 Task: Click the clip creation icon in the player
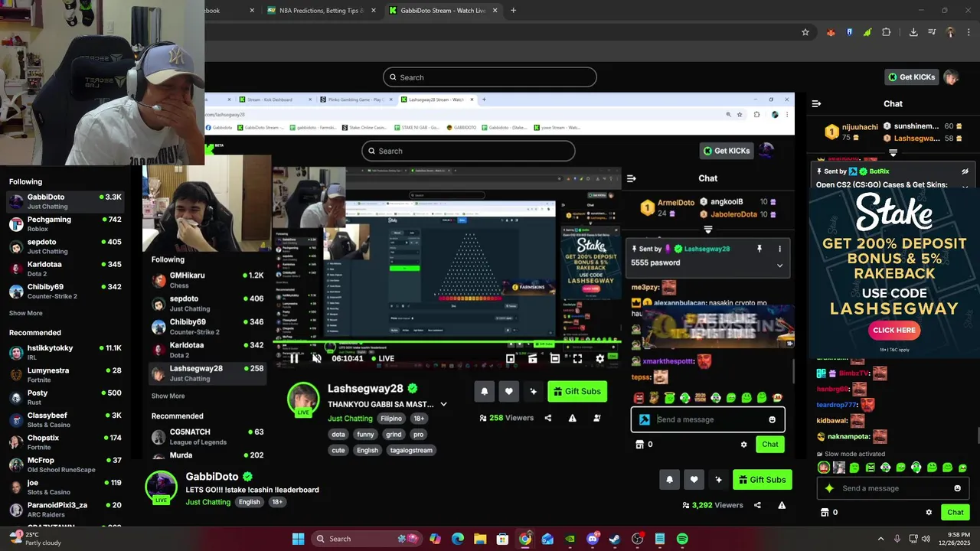pos(533,358)
